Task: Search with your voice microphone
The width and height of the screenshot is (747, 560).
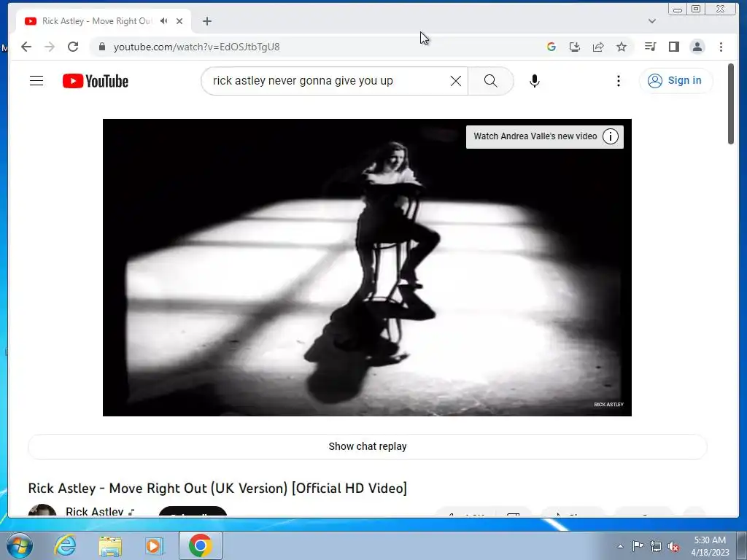Action: 535,81
